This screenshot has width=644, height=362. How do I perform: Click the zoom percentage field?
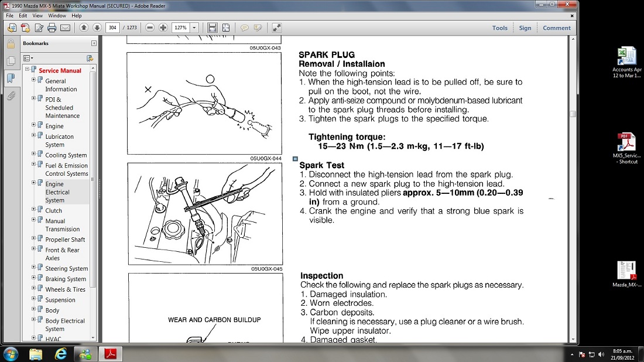pos(181,28)
